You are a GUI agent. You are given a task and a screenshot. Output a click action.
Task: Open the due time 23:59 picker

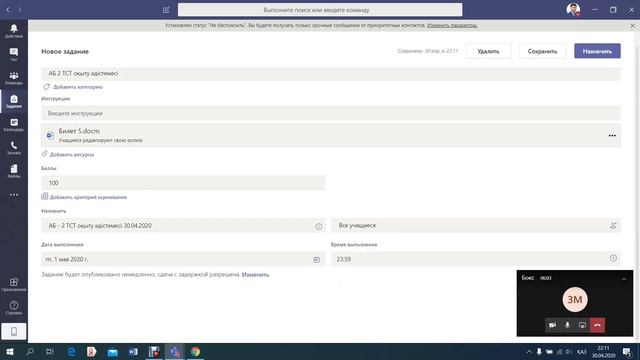[x=476, y=259]
